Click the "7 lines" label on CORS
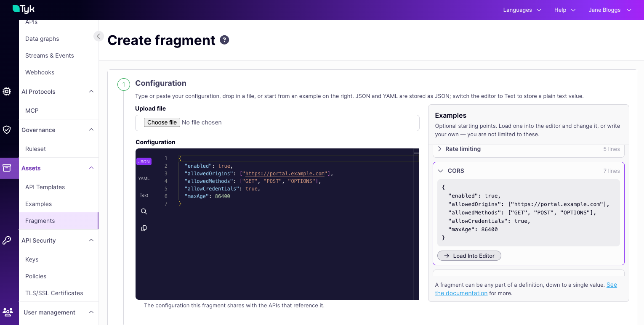This screenshot has width=644, height=325. (611, 171)
